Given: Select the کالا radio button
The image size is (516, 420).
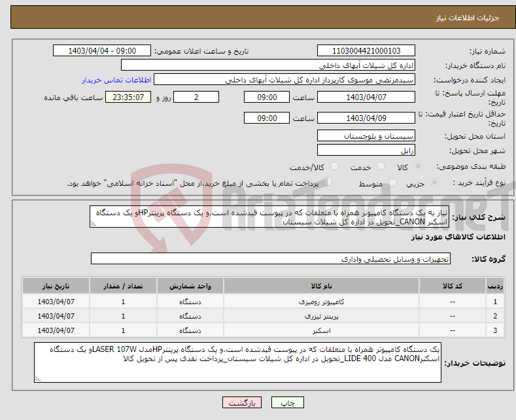Looking at the screenshot, I should pos(418,166).
